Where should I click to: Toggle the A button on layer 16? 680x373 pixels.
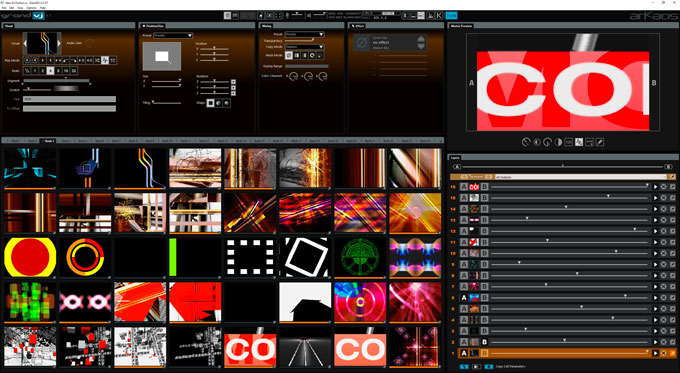tap(464, 187)
